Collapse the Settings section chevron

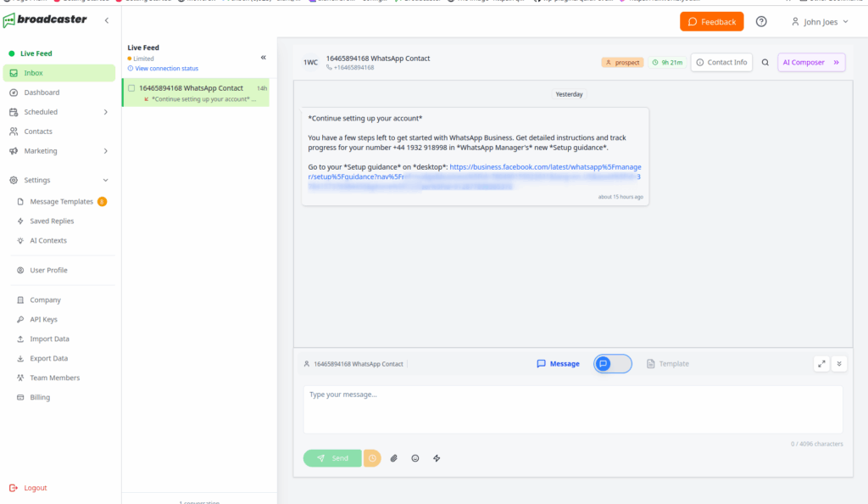(x=106, y=180)
